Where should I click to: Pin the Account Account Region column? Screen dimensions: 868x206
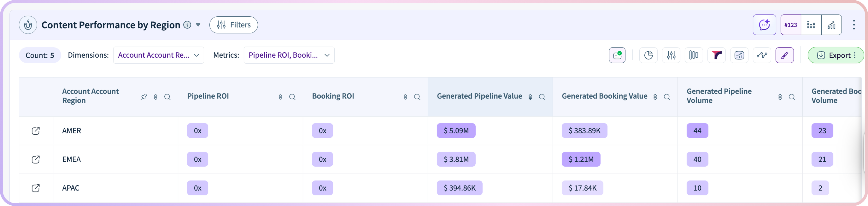click(x=144, y=97)
